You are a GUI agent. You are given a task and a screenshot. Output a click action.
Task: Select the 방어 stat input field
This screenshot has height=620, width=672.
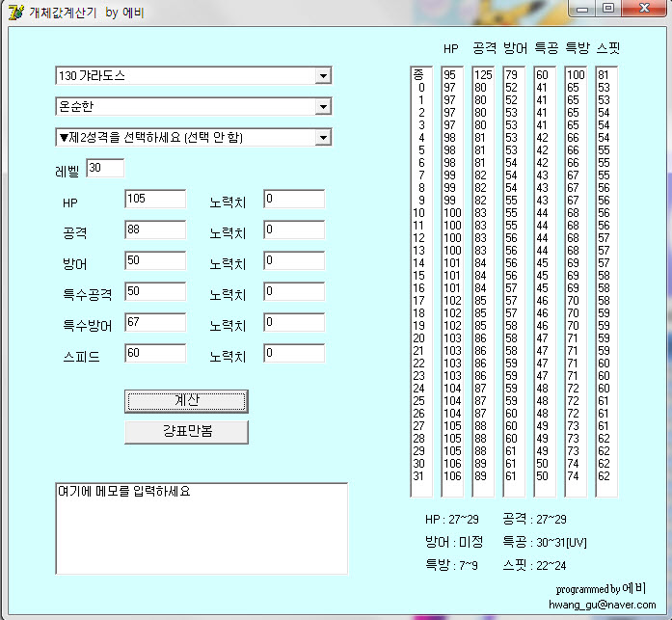tap(154, 260)
